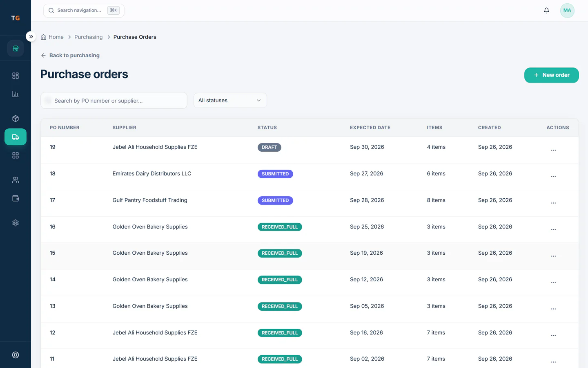The width and height of the screenshot is (588, 368).
Task: Go back to purchasing
Action: coord(70,56)
